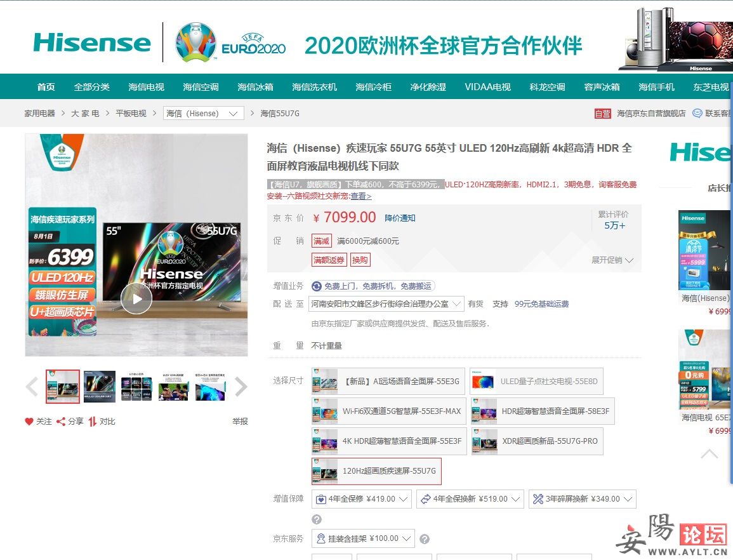The image size is (733, 560).
Task: Open the 海信 (Hisense) brand dropdown
Action: point(203,113)
